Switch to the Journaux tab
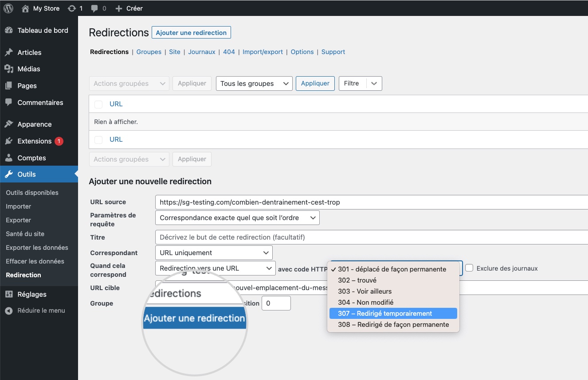588x380 pixels. point(202,52)
